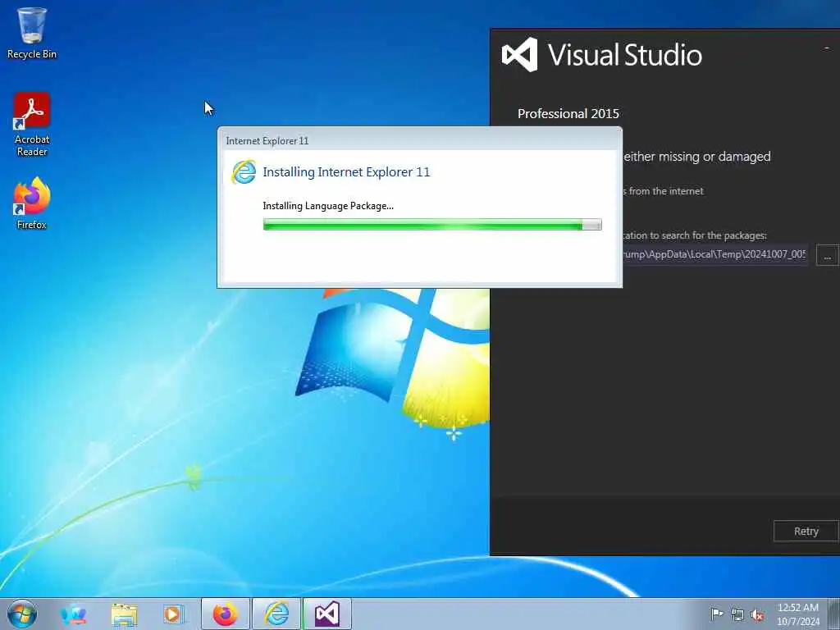Click the Internet Explorer logo in install dialog

click(244, 172)
